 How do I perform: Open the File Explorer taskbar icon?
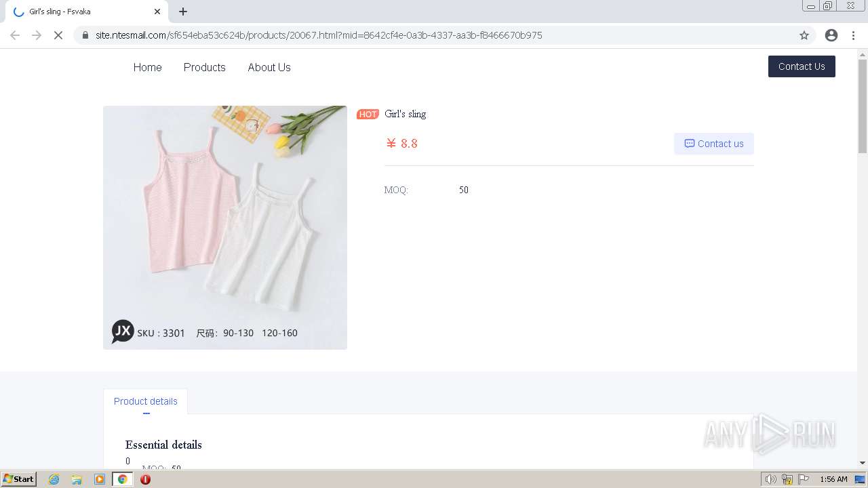77,479
